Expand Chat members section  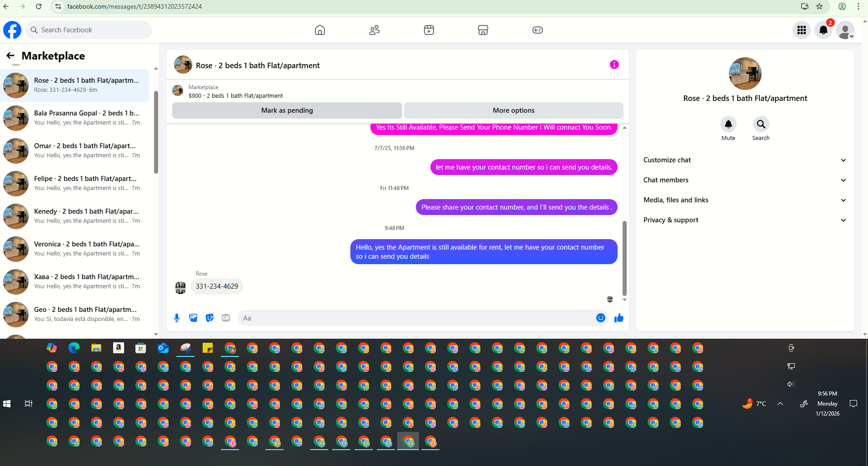[x=745, y=180]
